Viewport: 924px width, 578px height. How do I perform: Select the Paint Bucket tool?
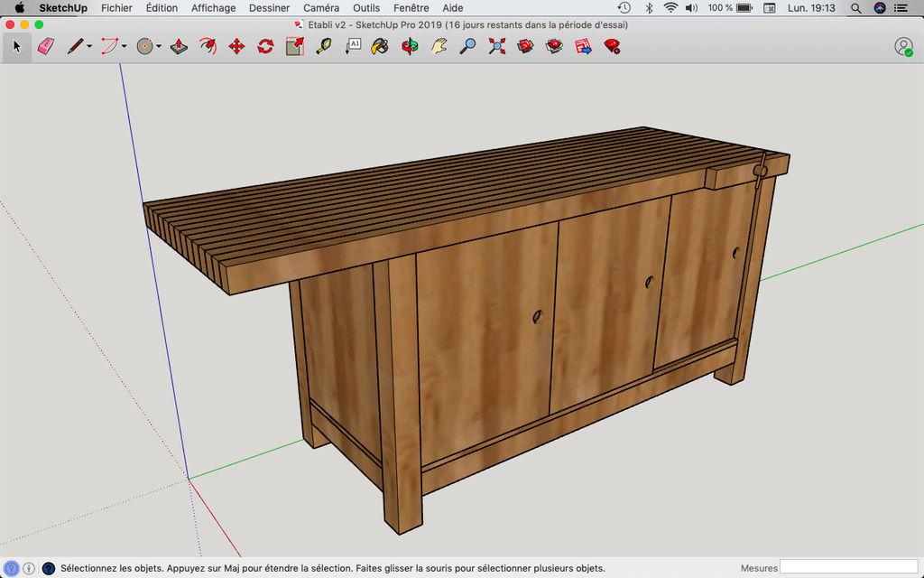point(381,46)
